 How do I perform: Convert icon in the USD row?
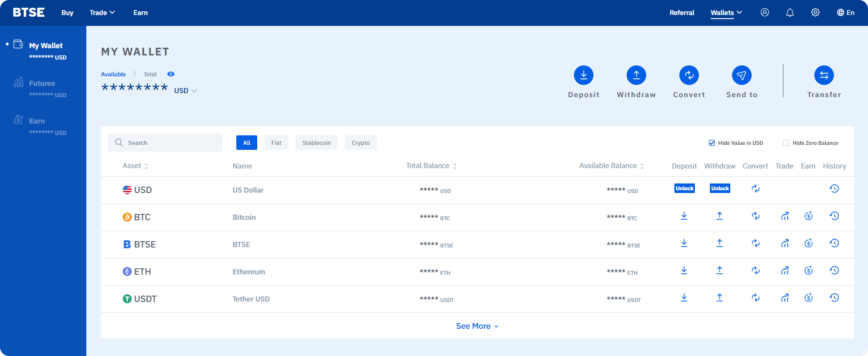(x=755, y=188)
